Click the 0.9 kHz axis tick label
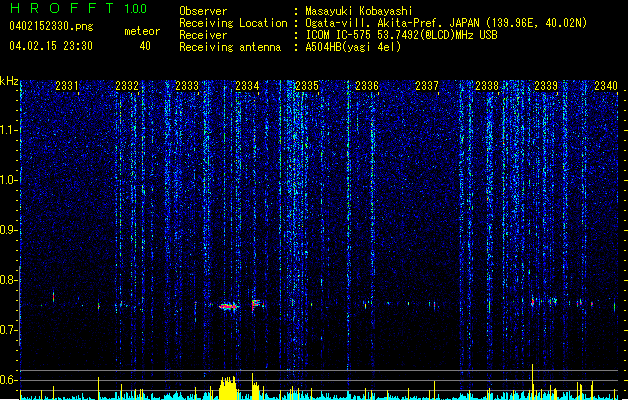Screen dimensions: 629x400 9,230
